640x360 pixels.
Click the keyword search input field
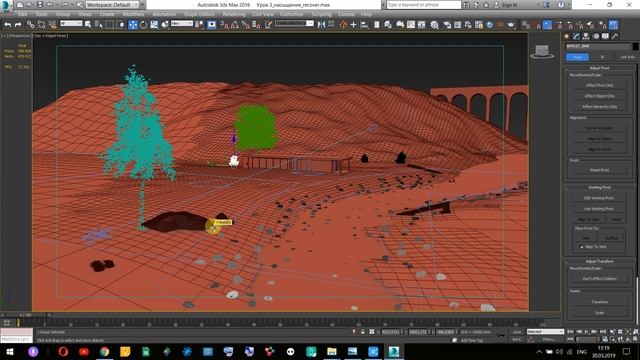point(423,5)
